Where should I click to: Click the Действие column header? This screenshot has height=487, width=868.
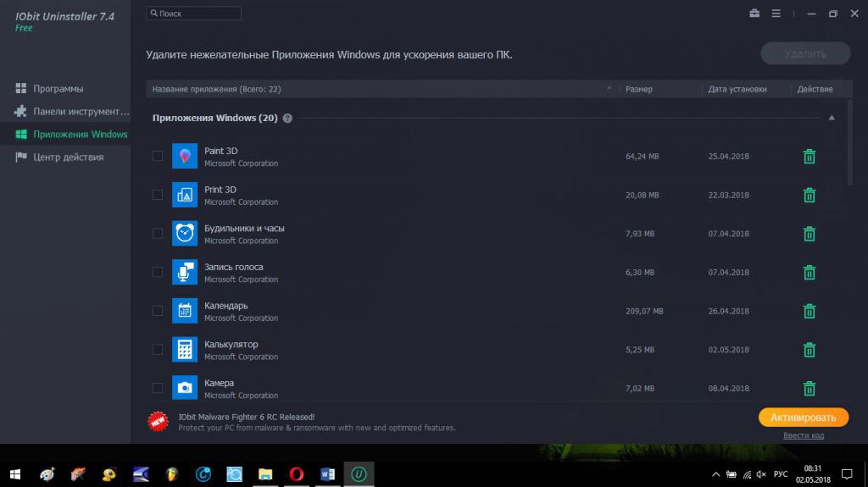pyautogui.click(x=815, y=89)
